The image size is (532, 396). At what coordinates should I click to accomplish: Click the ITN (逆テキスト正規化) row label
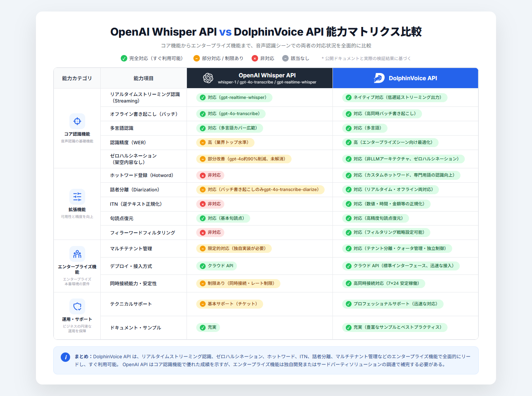tap(136, 204)
